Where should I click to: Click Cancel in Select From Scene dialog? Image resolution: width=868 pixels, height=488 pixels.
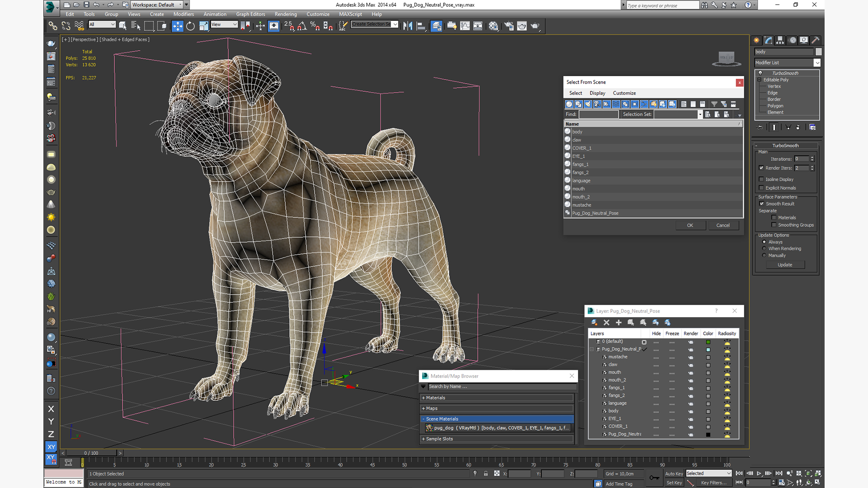[x=723, y=225]
